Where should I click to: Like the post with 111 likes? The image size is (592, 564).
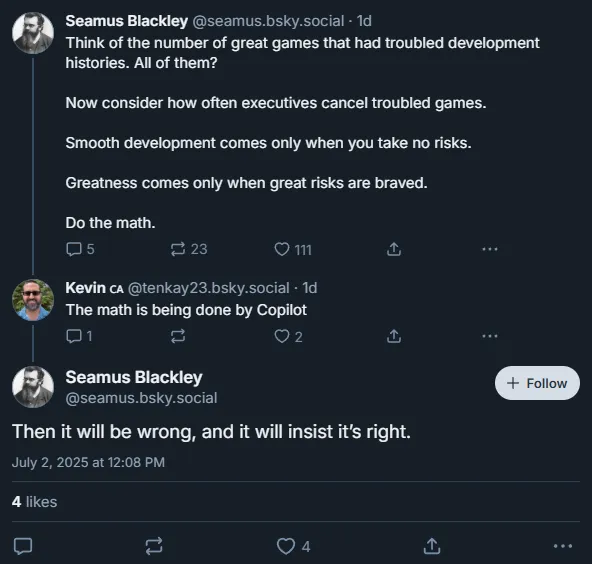(x=293, y=250)
